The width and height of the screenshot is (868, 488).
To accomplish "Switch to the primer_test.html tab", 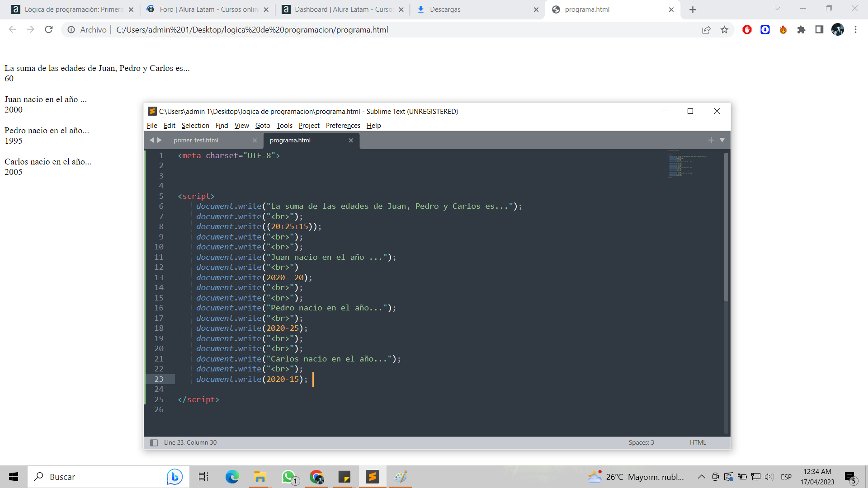I will (x=196, y=140).
